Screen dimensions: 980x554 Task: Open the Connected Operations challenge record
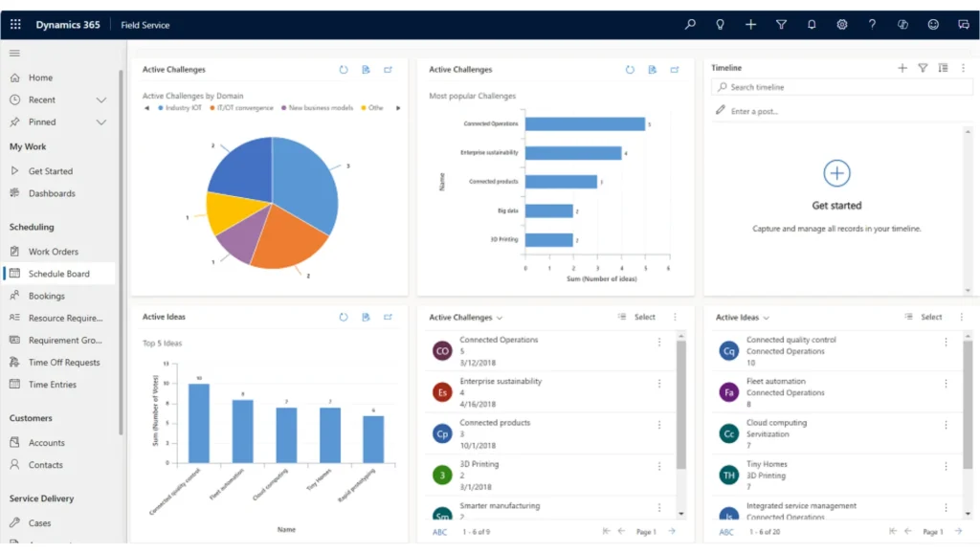click(499, 340)
